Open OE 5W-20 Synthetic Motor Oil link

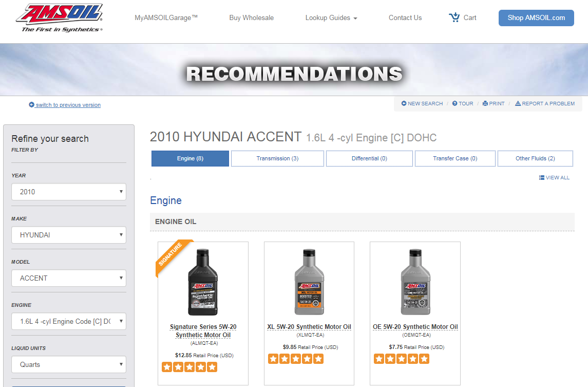tap(415, 327)
